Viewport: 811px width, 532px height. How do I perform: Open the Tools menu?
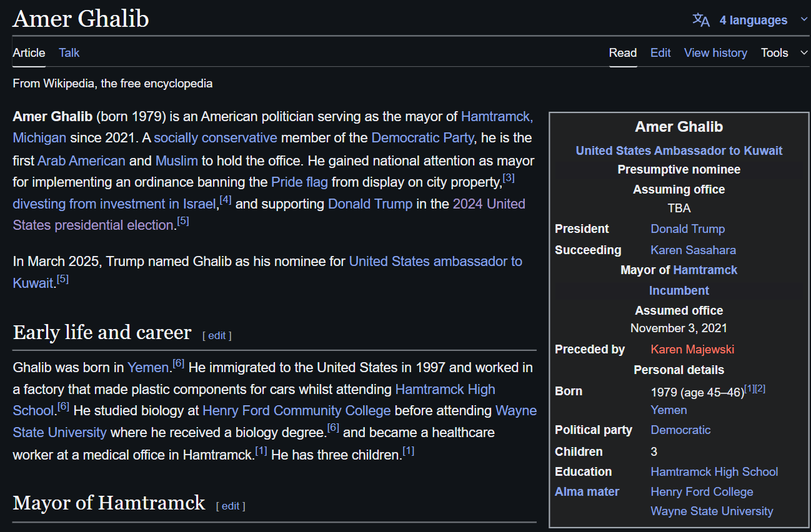(x=774, y=52)
